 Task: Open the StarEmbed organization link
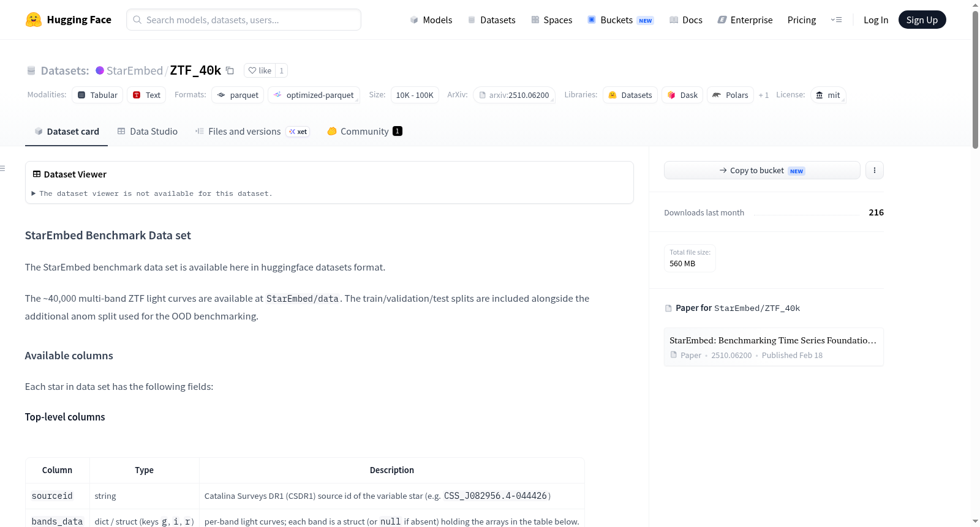[x=135, y=70]
